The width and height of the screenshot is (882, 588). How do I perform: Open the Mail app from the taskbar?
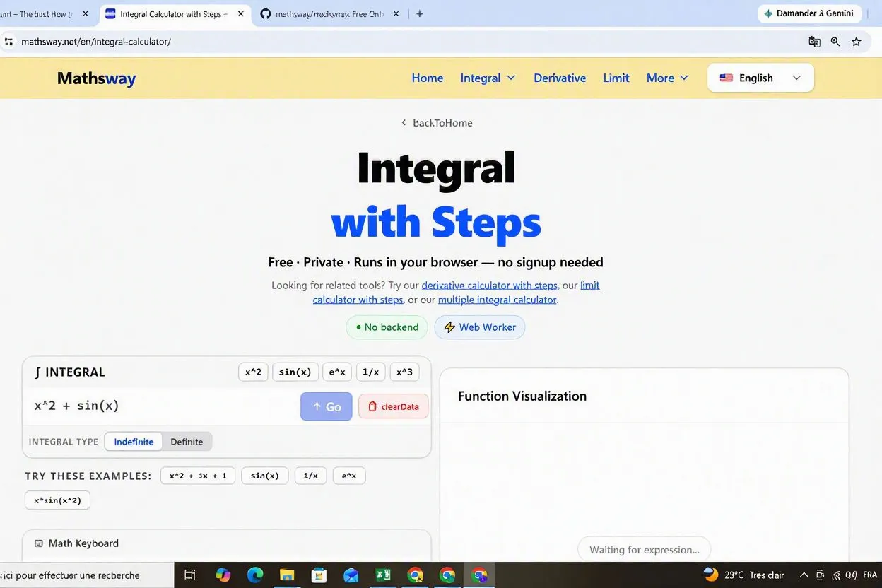tap(351, 575)
